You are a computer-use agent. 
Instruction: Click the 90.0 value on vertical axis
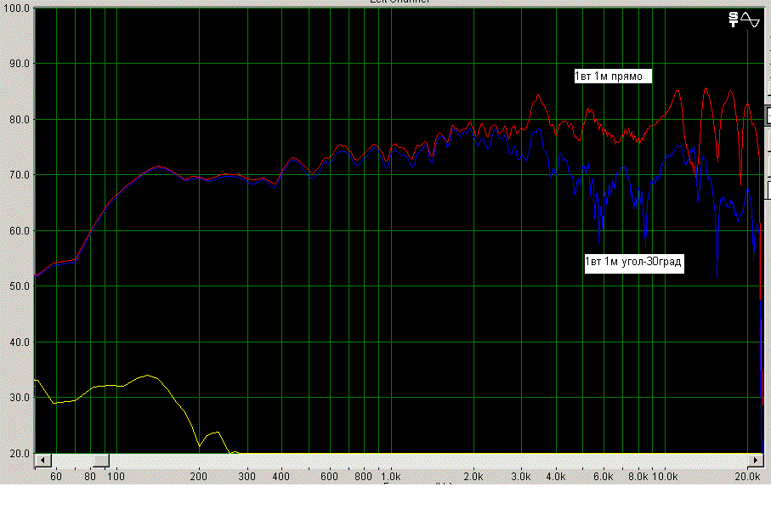(x=20, y=64)
